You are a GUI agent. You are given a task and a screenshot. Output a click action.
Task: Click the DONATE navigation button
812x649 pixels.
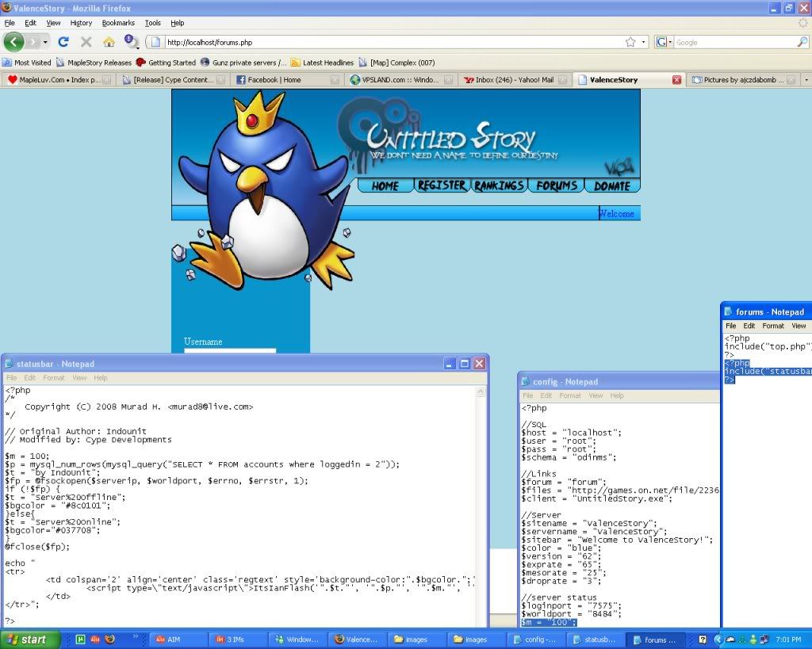point(611,185)
